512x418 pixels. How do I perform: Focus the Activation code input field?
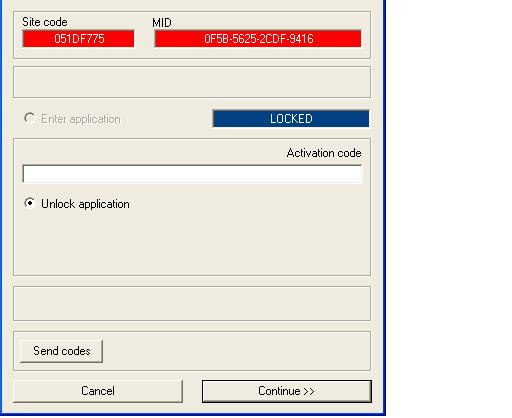click(192, 174)
